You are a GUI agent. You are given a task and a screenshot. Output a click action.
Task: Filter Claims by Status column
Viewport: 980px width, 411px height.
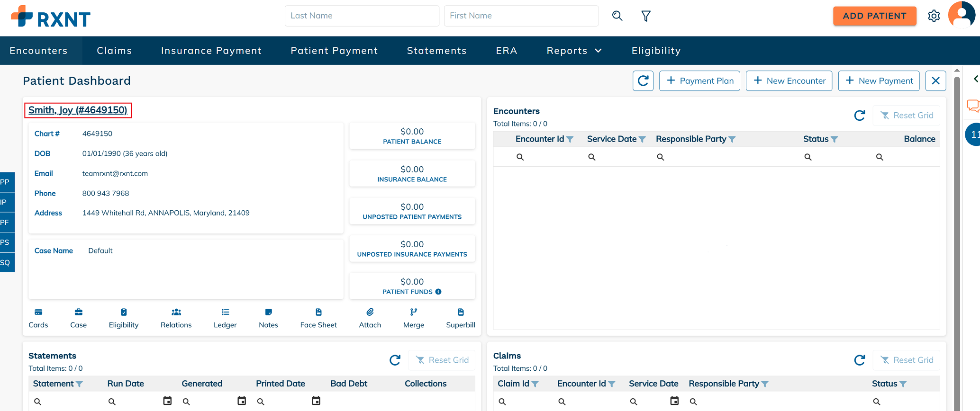[903, 384]
